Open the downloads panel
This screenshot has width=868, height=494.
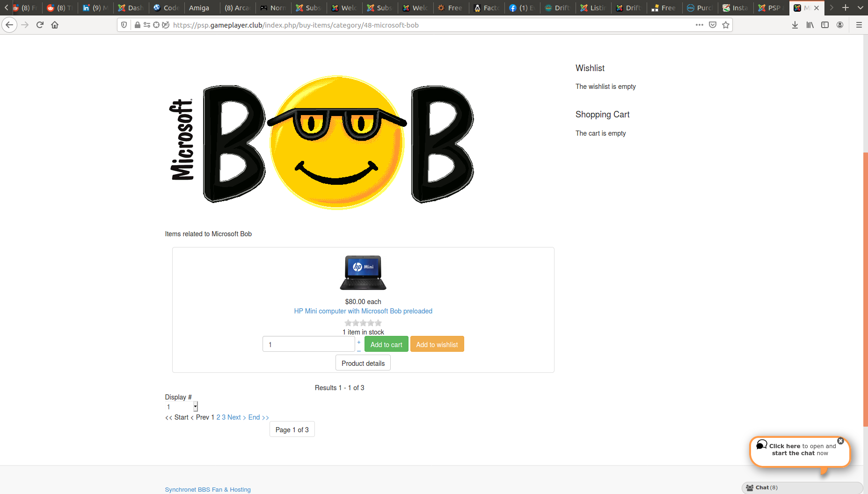tap(795, 25)
